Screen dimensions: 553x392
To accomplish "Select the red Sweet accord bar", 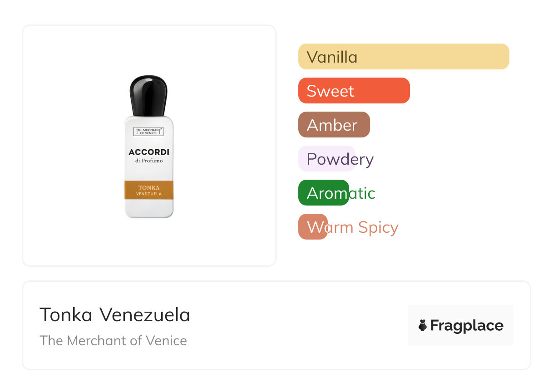I will tap(354, 91).
